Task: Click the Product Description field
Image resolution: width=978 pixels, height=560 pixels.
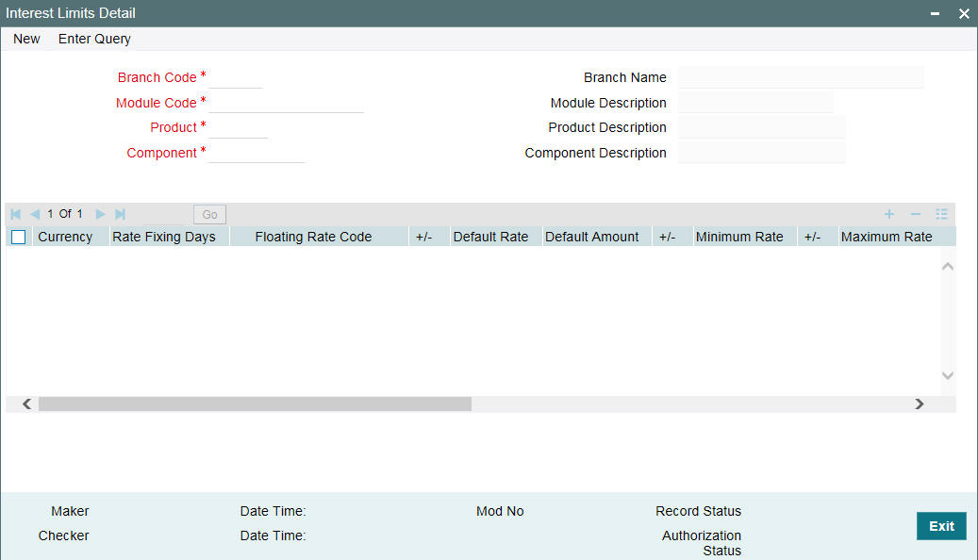Action: (762, 127)
